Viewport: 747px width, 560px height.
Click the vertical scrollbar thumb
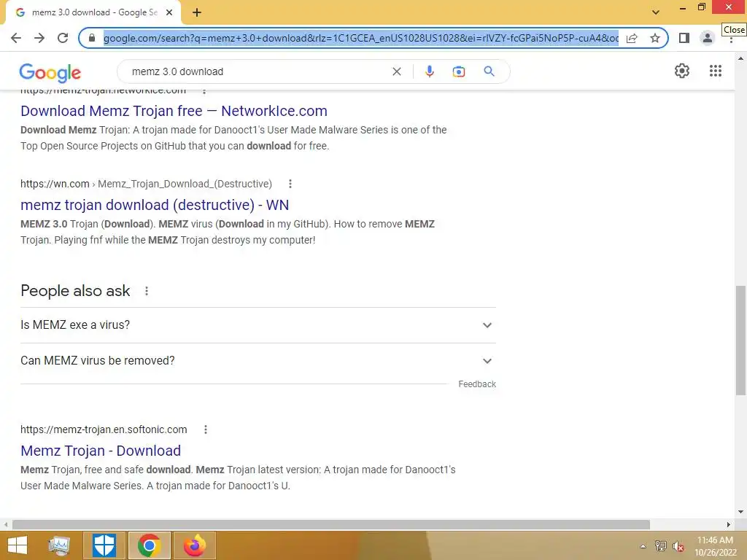pyautogui.click(x=740, y=340)
